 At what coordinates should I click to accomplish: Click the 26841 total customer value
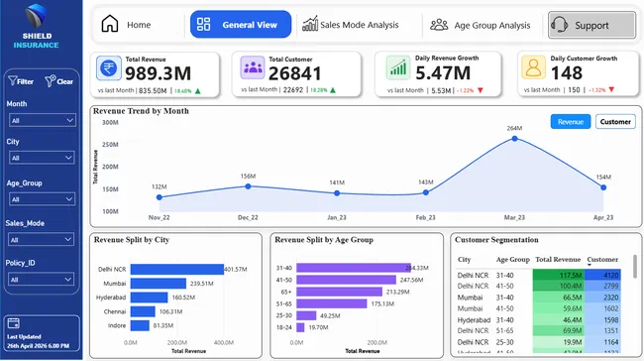295,73
